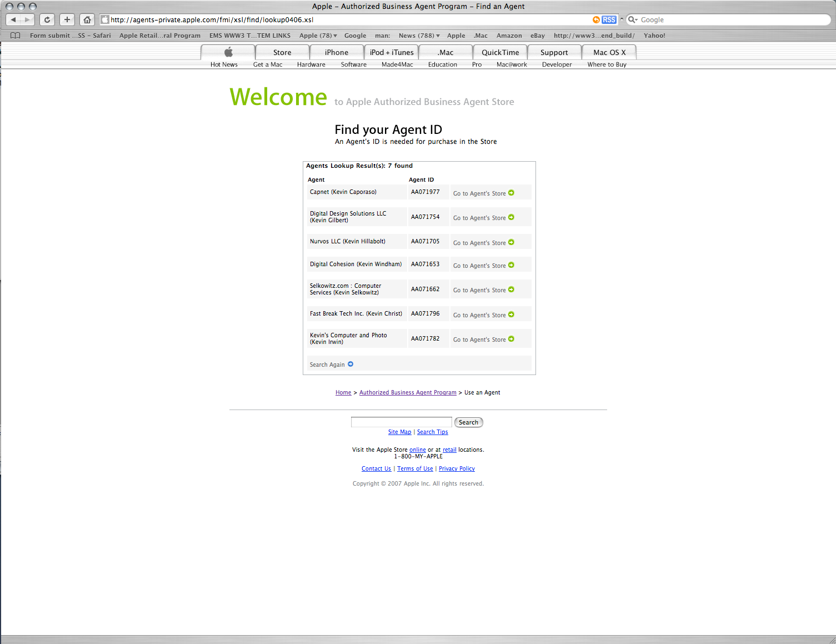Image resolution: width=836 pixels, height=644 pixels.
Task: Open the iPod + iTunes navigation tab
Action: pyautogui.click(x=392, y=52)
